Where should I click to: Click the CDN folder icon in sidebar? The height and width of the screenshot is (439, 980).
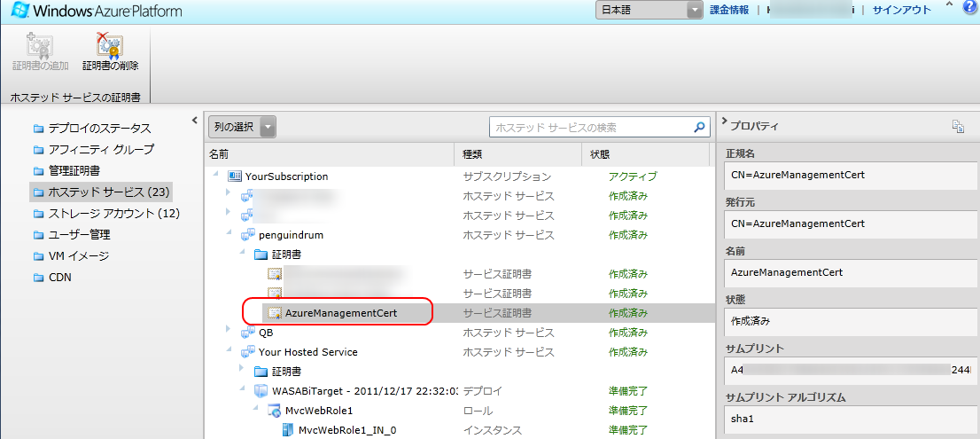click(38, 278)
